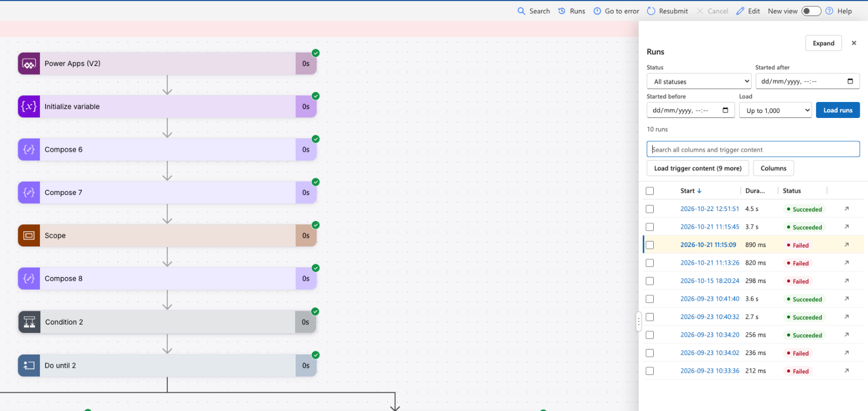Image resolution: width=868 pixels, height=411 pixels.
Task: Open the Load amount dropdown
Action: 776,110
